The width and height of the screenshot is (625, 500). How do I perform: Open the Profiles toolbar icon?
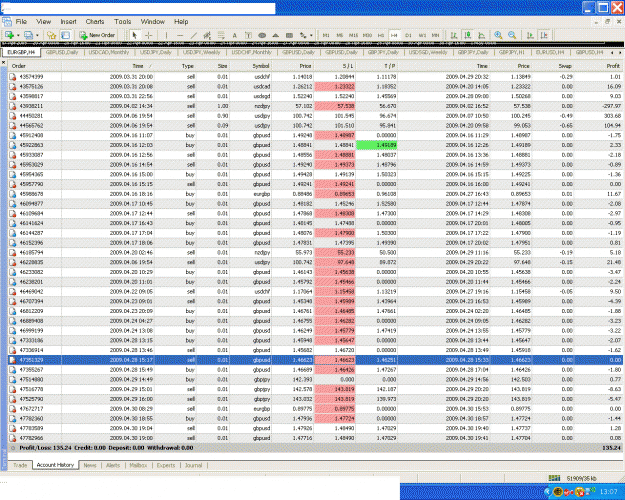(x=28, y=35)
